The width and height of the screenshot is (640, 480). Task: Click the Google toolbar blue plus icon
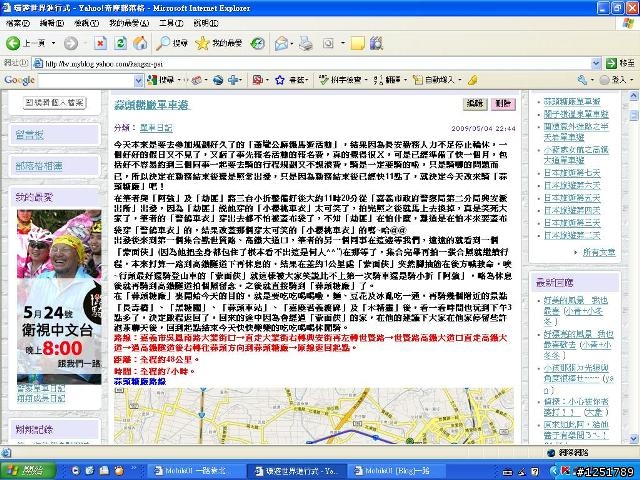coord(233,80)
